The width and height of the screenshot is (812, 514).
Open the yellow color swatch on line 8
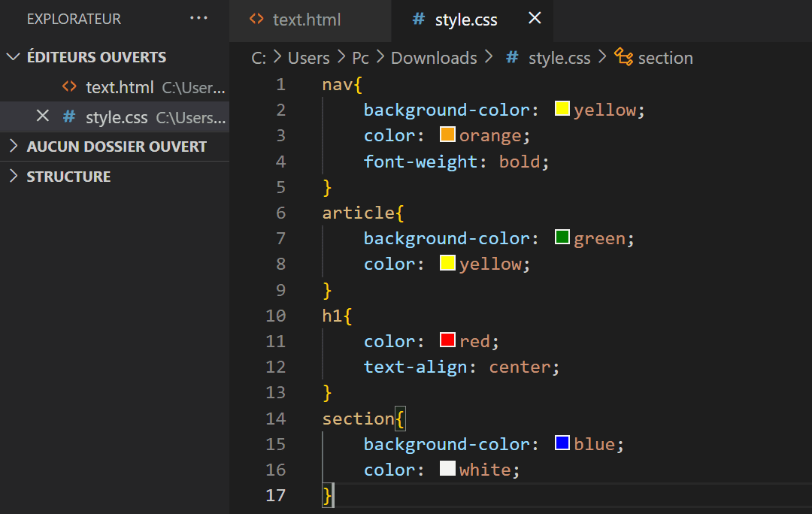447,263
